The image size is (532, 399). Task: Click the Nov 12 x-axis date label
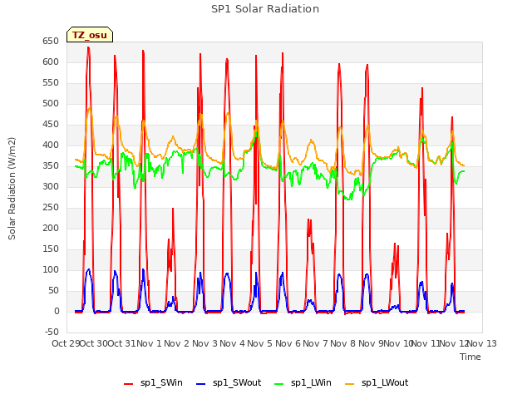tap(454, 343)
